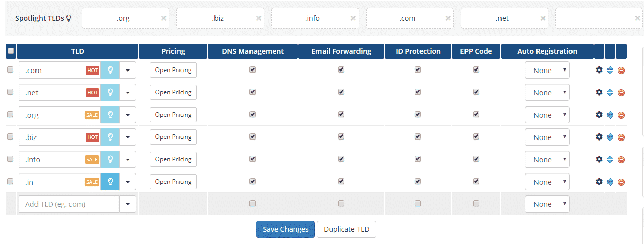
Task: Click the reorder arrows icon for .biz
Action: point(610,137)
